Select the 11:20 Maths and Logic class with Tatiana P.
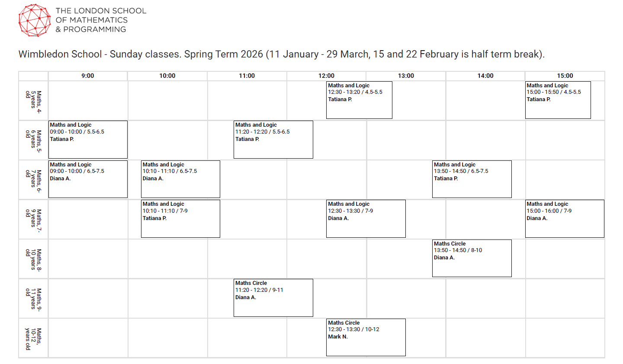This screenshot has width=623, height=364. pyautogui.click(x=273, y=139)
